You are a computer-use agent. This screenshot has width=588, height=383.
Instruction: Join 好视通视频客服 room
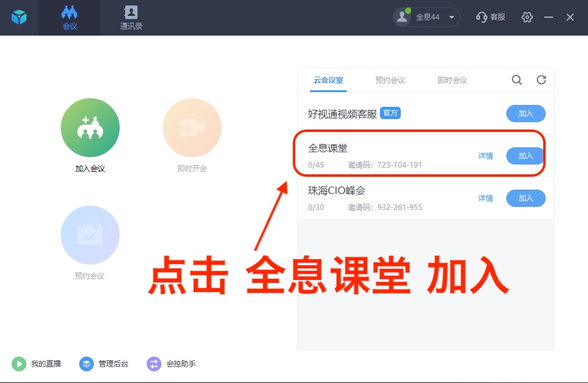[526, 114]
